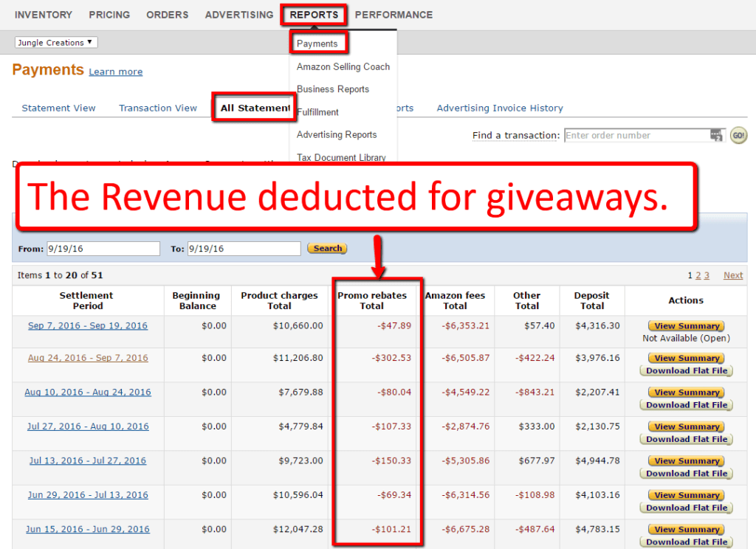Open the Advertising Invoice History tab
756x549 pixels.
click(500, 108)
